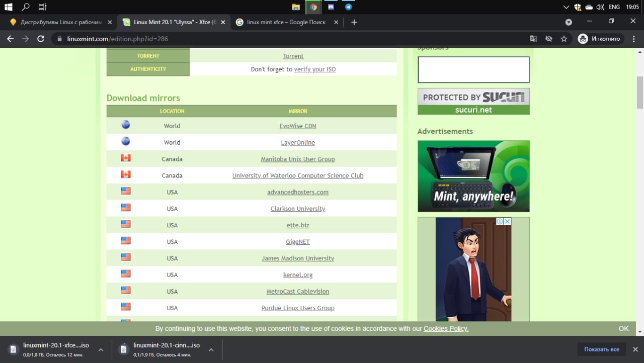Open the Инкогнито profile button
The width and height of the screenshot is (644, 363).
point(599,39)
